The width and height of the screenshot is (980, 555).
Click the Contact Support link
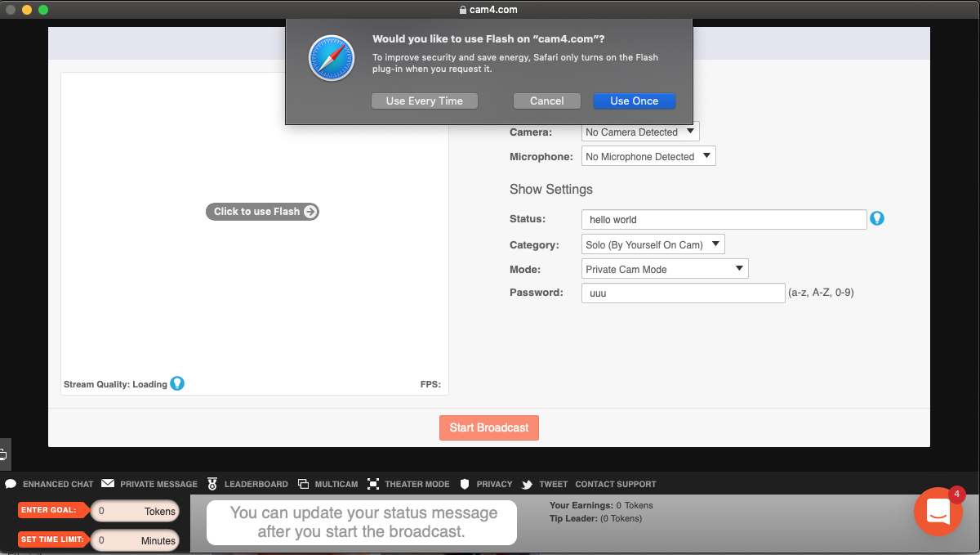pos(615,484)
